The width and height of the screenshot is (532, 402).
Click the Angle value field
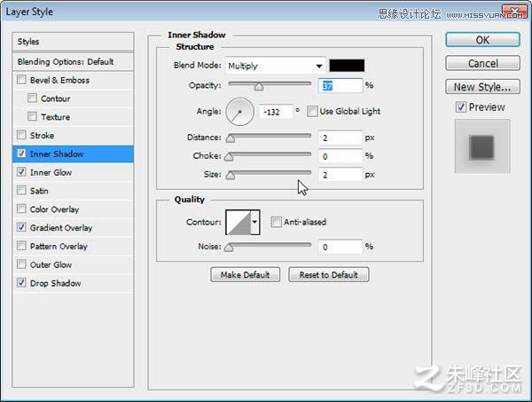click(x=276, y=112)
